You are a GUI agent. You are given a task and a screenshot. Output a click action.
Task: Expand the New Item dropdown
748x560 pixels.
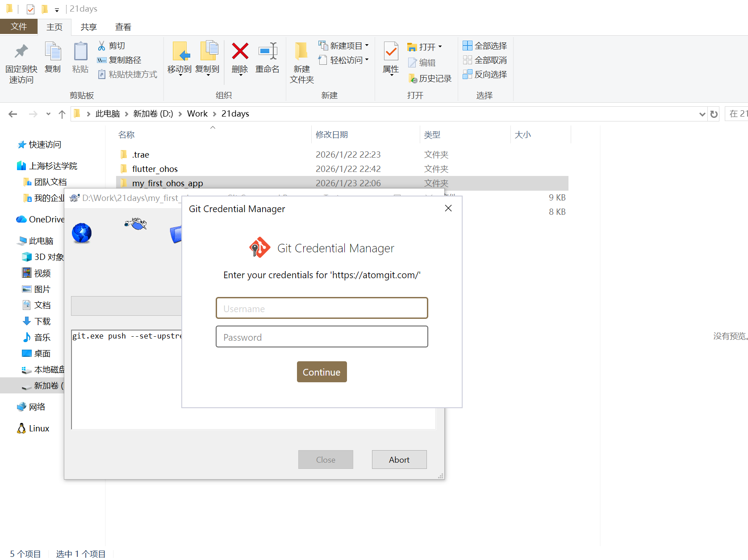click(367, 46)
